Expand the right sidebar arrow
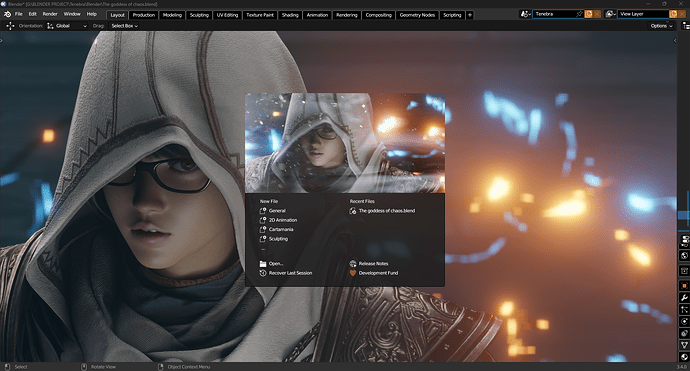The image size is (690, 371). coord(675,40)
